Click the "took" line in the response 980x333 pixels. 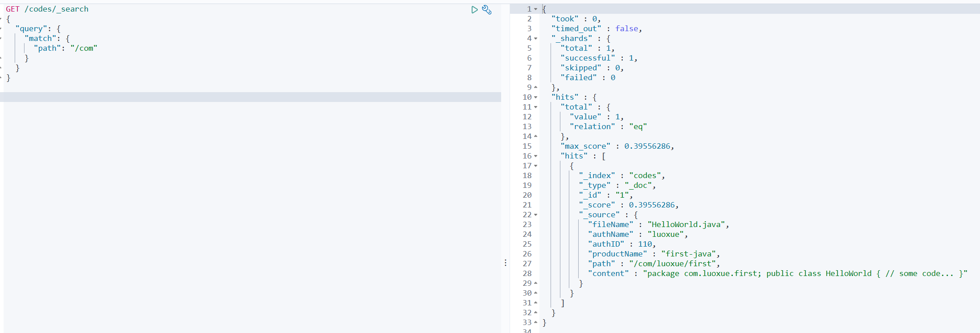pos(576,19)
